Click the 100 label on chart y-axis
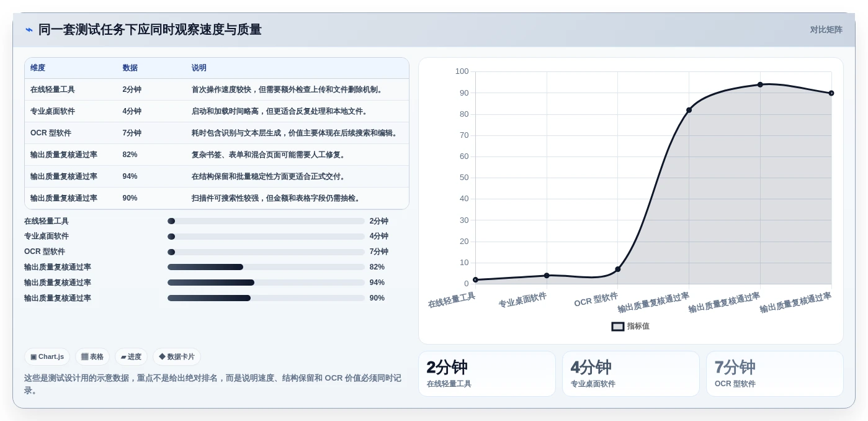The width and height of the screenshot is (868, 421). 462,71
